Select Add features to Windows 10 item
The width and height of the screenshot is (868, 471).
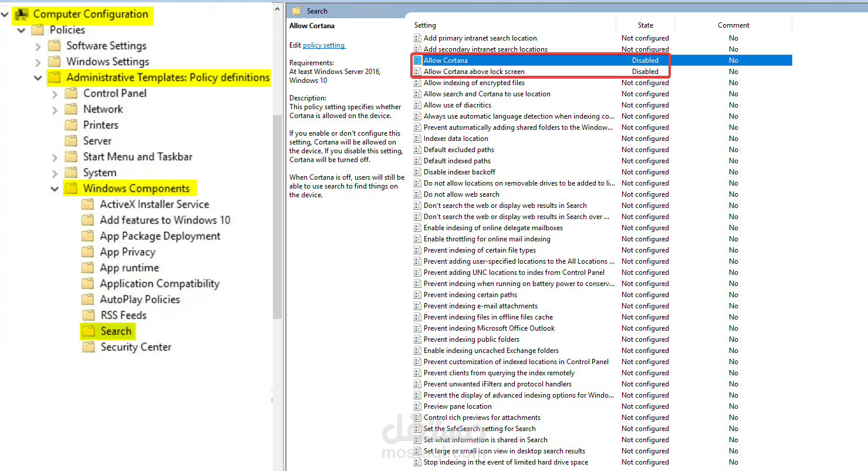[x=165, y=220]
